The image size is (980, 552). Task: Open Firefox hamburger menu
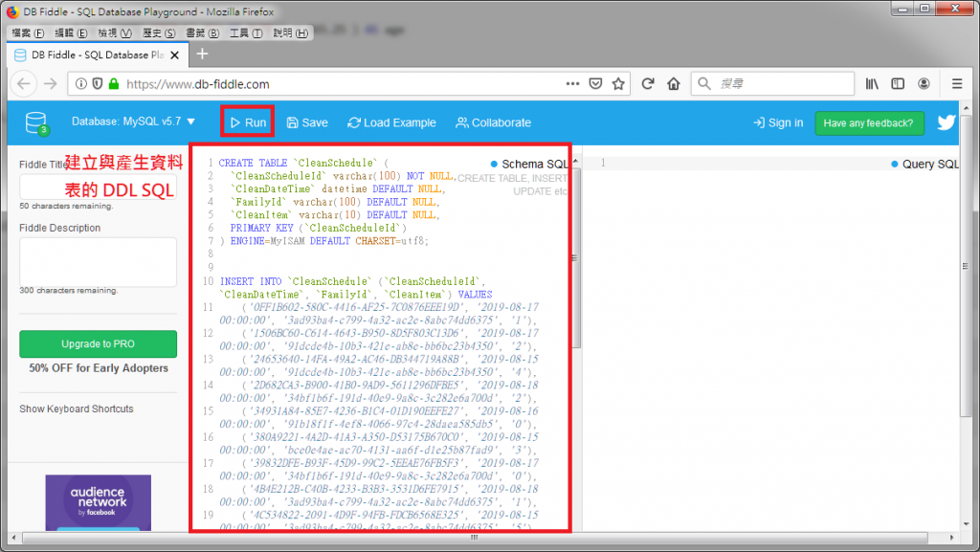(x=957, y=83)
